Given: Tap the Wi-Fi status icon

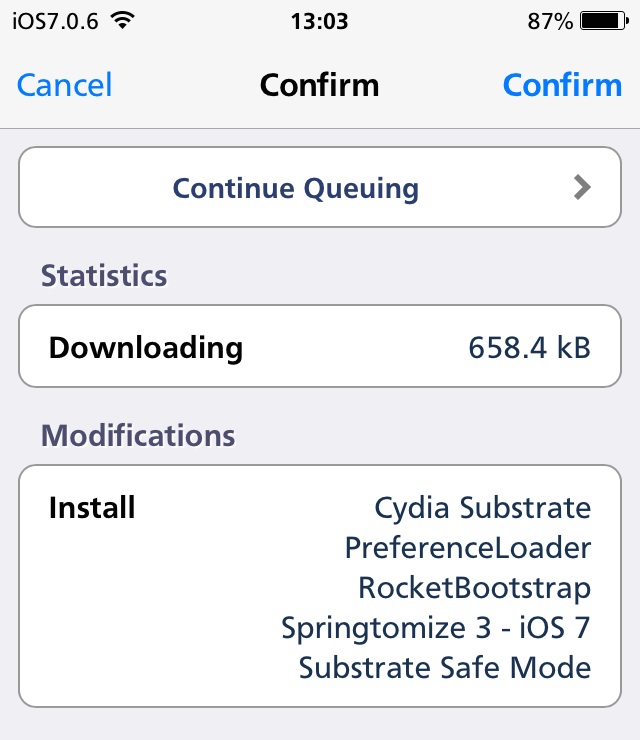Looking at the screenshot, I should [x=123, y=20].
